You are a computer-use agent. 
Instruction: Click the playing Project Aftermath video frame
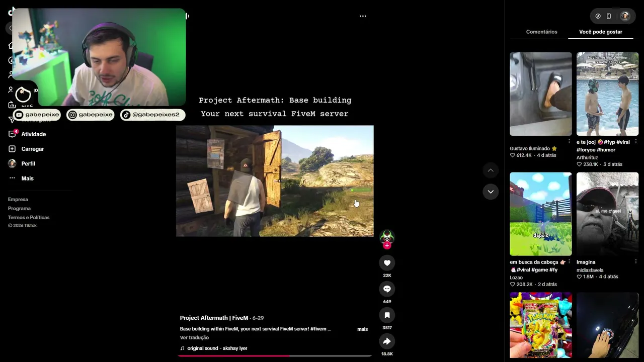(275, 181)
